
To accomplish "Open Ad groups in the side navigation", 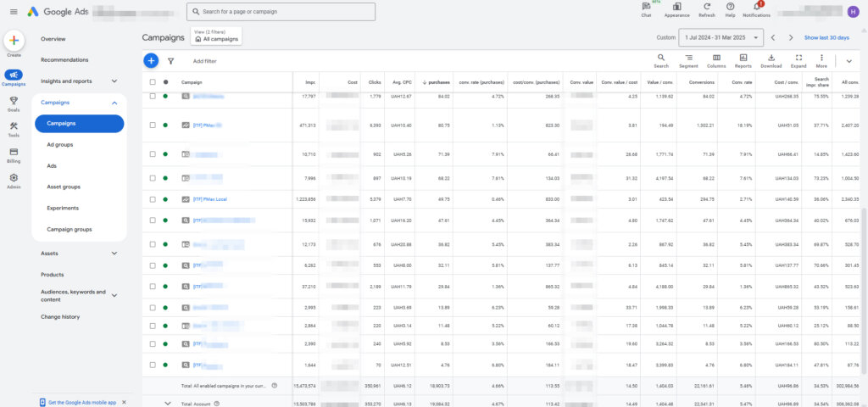I will coord(58,145).
